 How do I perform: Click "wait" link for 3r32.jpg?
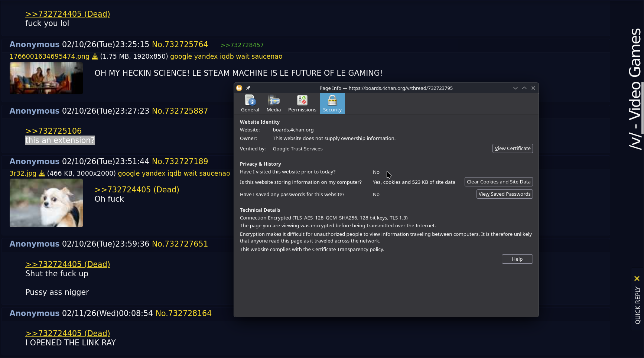click(x=191, y=173)
